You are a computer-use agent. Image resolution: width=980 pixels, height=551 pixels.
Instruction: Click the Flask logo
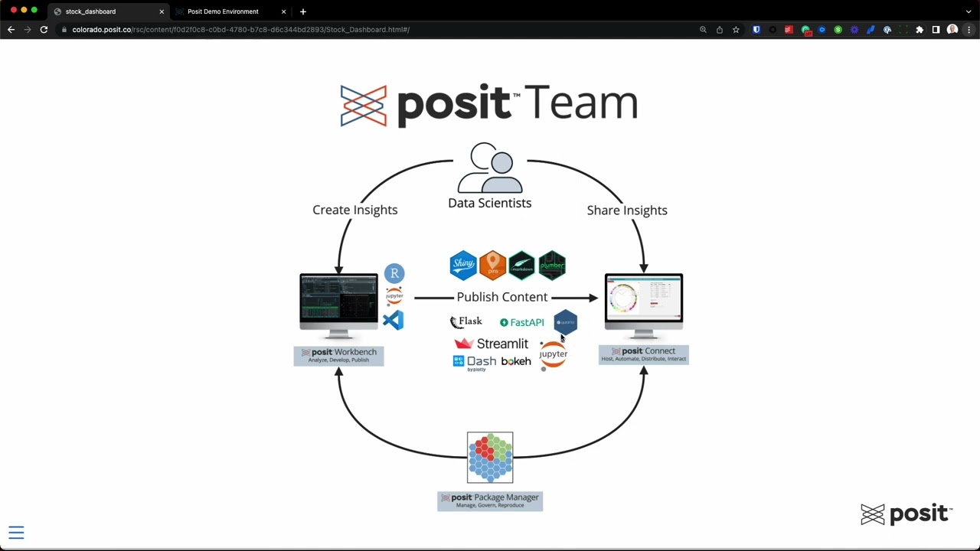click(x=466, y=322)
